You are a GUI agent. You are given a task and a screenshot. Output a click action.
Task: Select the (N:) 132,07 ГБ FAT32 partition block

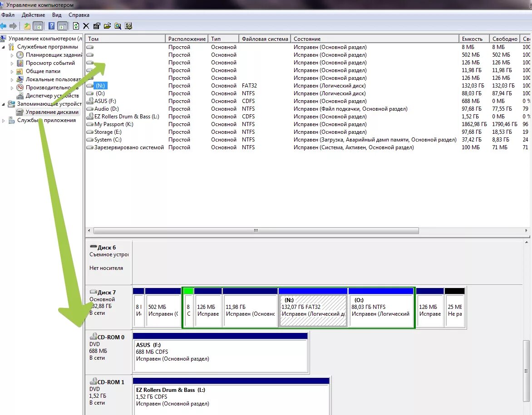(313, 308)
